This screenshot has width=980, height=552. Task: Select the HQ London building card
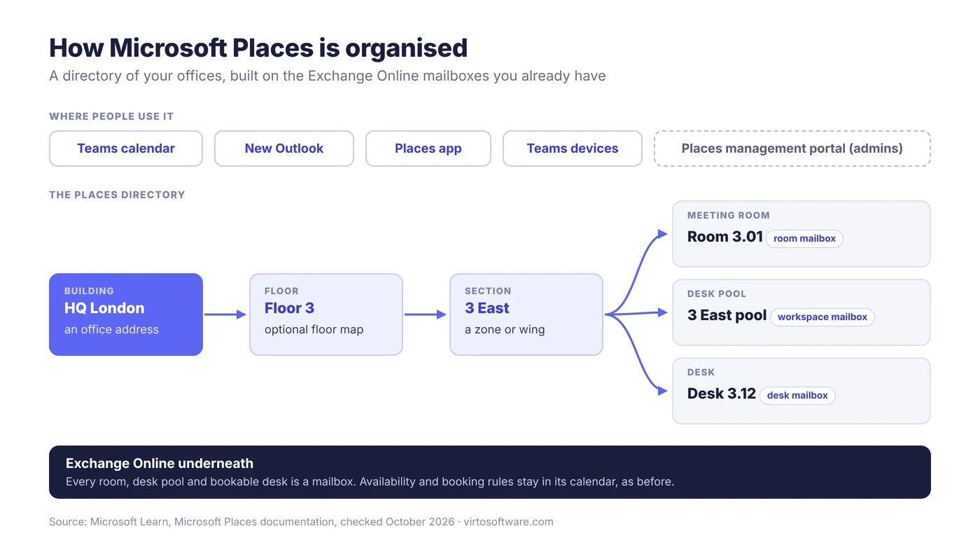tap(126, 315)
